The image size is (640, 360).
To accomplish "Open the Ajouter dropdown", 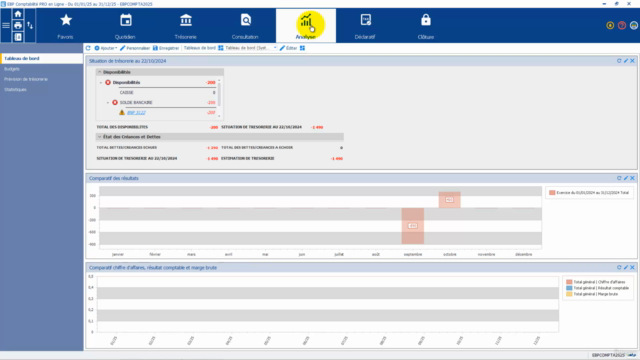I will [x=106, y=48].
